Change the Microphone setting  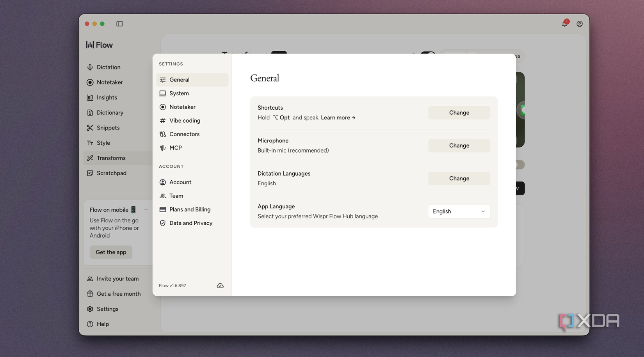459,146
